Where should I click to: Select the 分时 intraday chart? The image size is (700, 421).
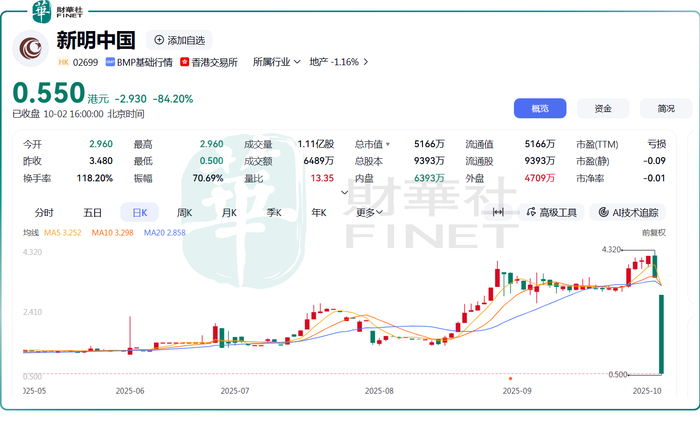(44, 213)
